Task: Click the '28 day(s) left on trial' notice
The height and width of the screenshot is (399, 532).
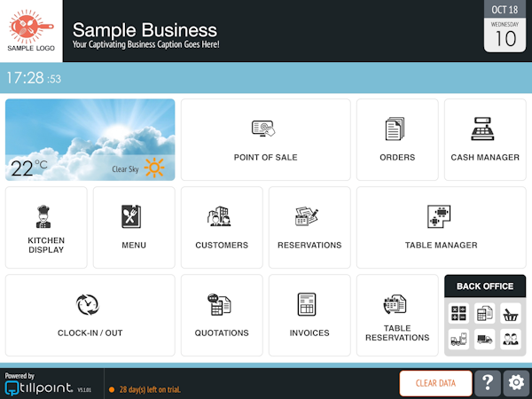Action: tap(150, 389)
